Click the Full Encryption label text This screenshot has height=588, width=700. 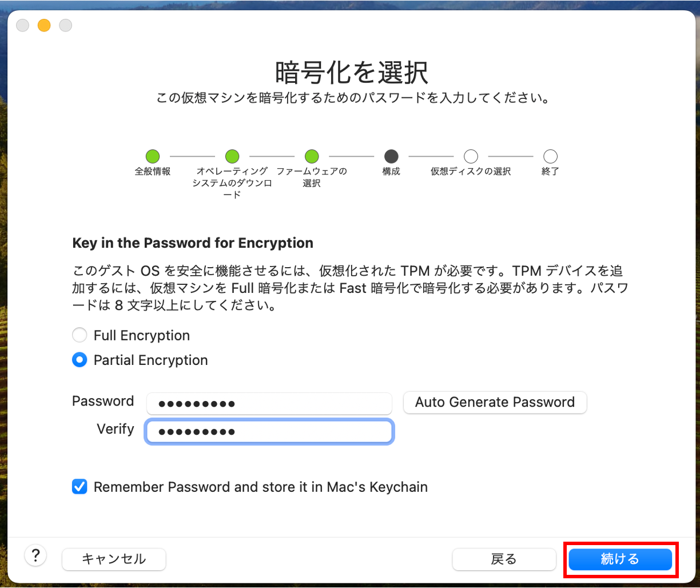[141, 335]
